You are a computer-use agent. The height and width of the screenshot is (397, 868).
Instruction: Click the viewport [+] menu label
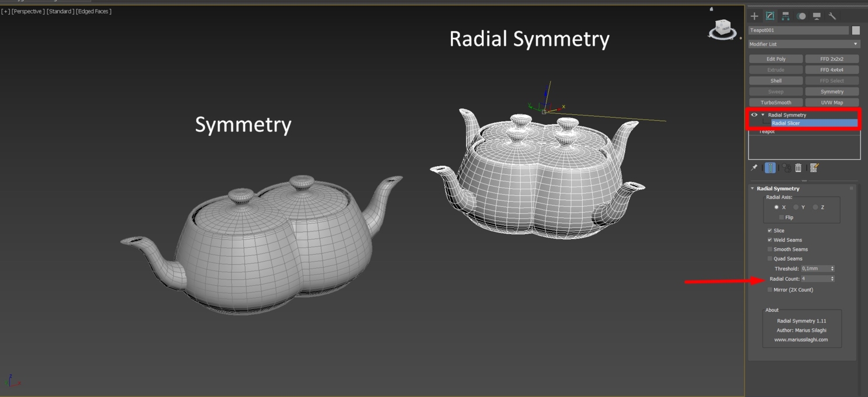(x=5, y=12)
